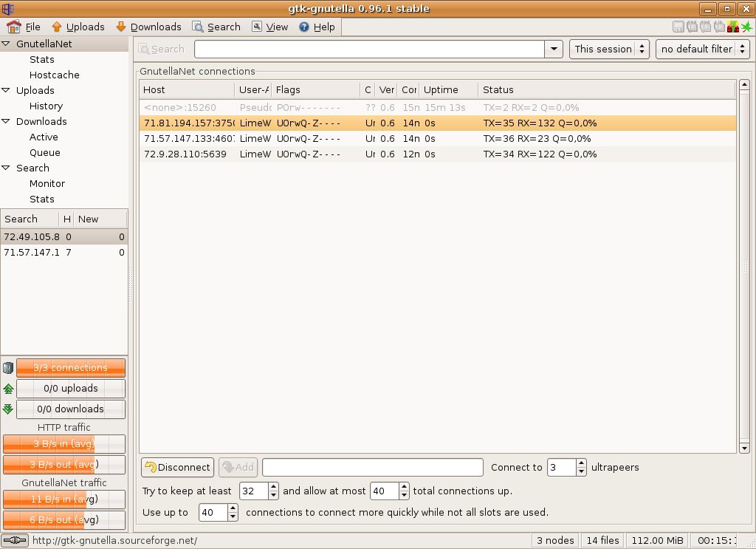The width and height of the screenshot is (756, 549).
Task: Click the search query input field
Action: click(370, 50)
